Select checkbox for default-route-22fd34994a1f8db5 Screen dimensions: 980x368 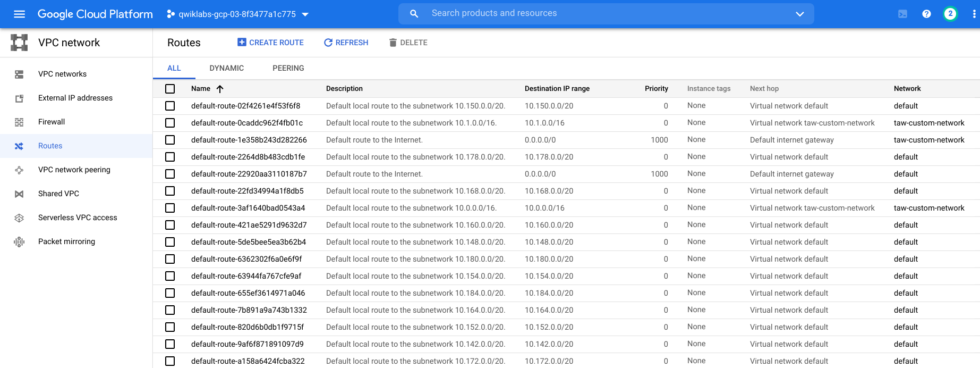(x=170, y=191)
